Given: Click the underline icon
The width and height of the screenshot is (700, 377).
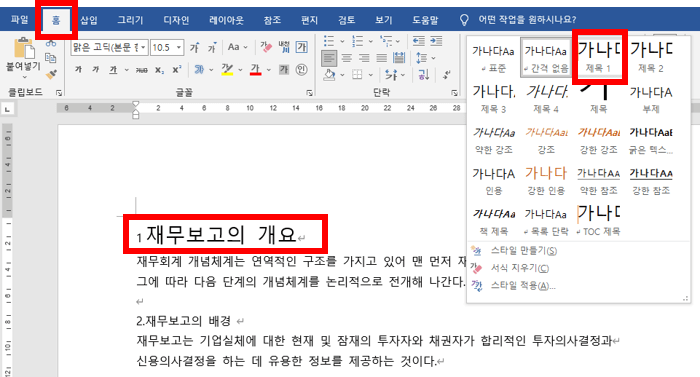Looking at the screenshot, I should click(x=113, y=70).
